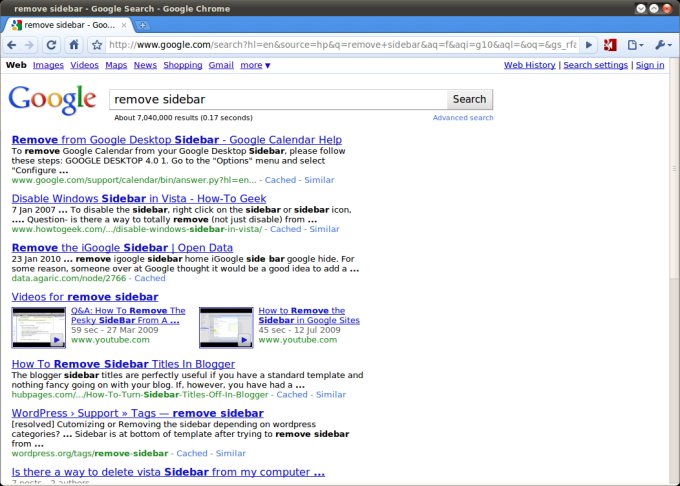
Task: Click the Sign in link
Action: tap(650, 65)
